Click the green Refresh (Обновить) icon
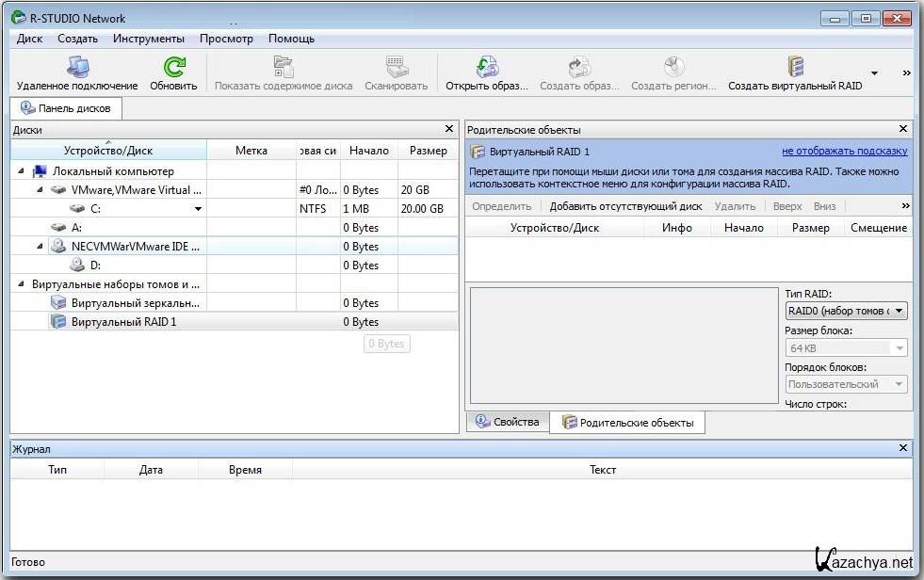The height and width of the screenshot is (580, 924). coord(173,68)
